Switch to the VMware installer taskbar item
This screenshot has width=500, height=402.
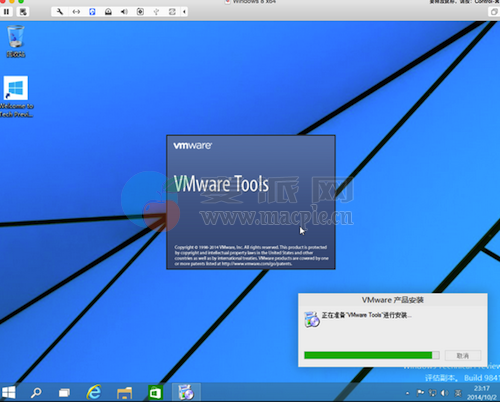click(186, 392)
